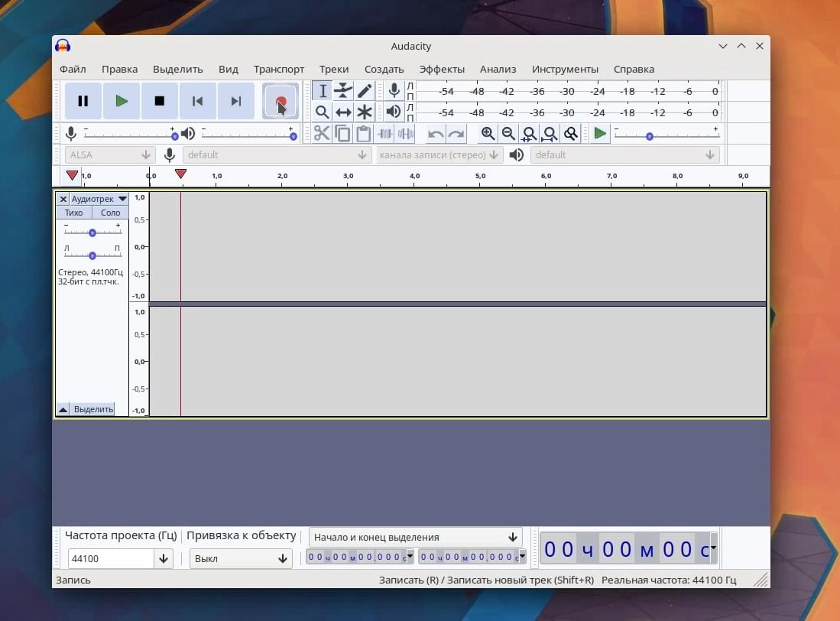This screenshot has width=840, height=621.
Task: Select the Selection (I-beam) tool
Action: (x=322, y=90)
